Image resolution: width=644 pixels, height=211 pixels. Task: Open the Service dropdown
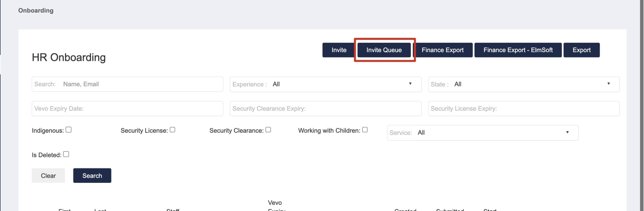482,133
